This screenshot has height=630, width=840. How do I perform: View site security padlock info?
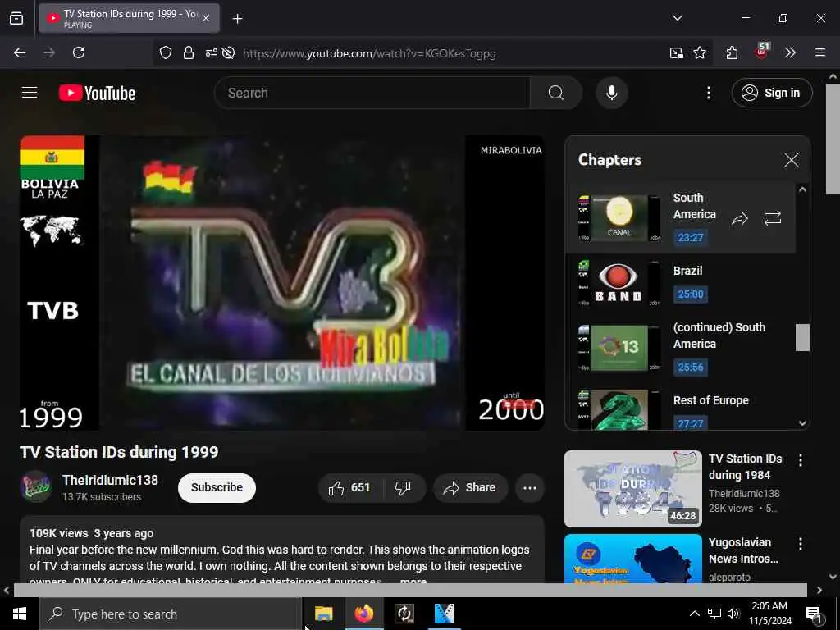coord(188,52)
